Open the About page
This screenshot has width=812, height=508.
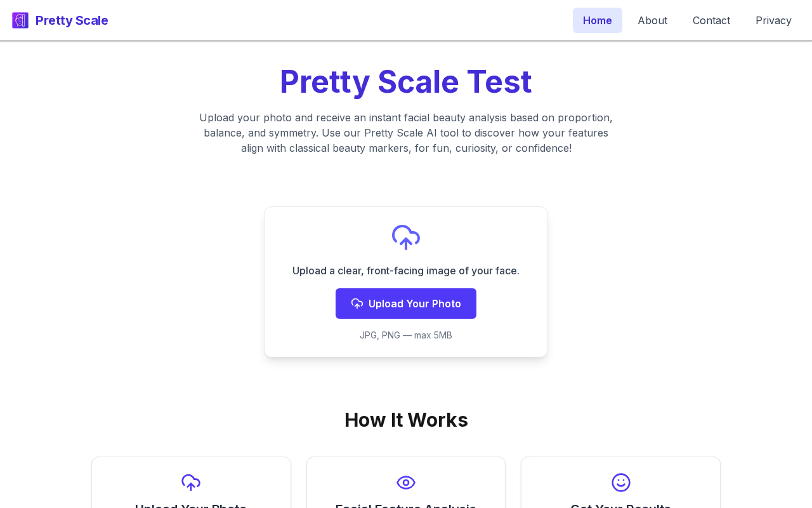(x=652, y=20)
